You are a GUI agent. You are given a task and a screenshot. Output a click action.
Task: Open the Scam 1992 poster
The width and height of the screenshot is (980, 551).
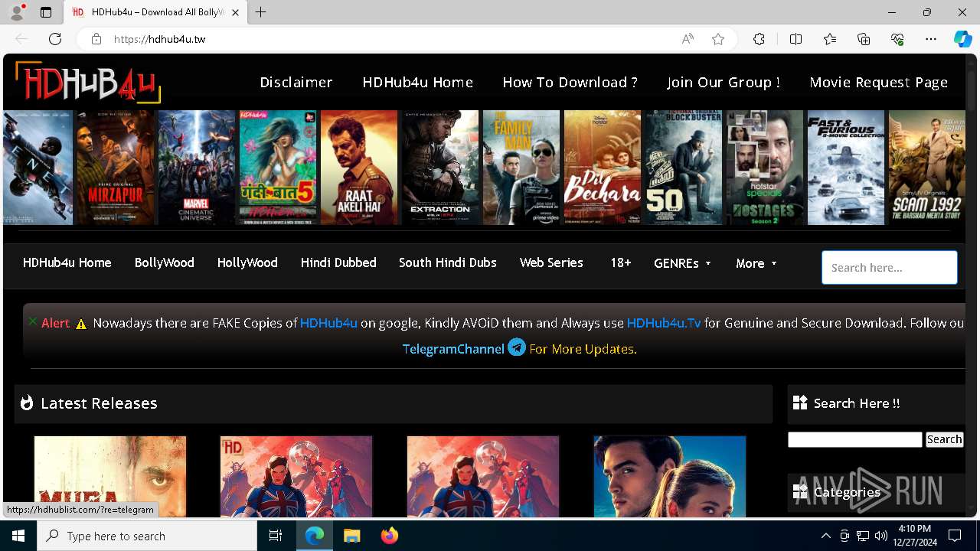927,168
